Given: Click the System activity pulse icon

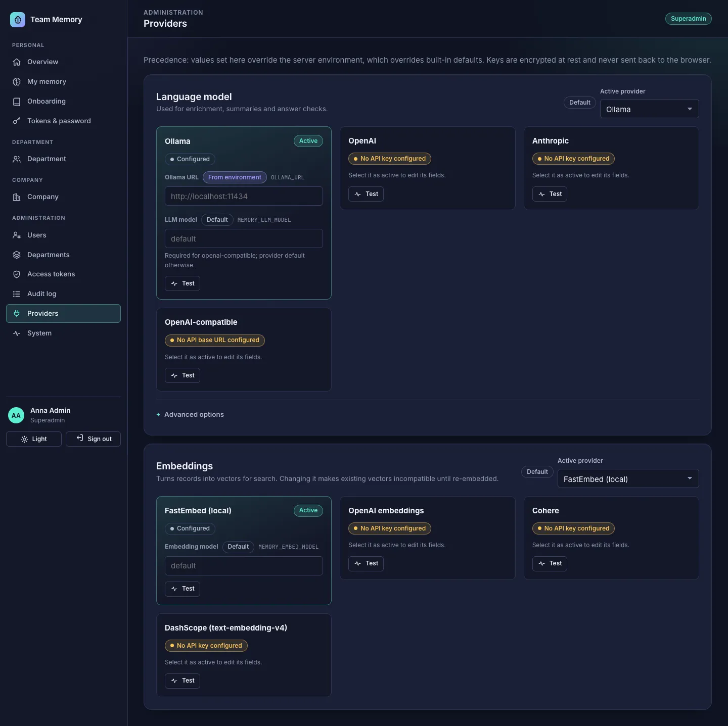Looking at the screenshot, I should point(17,333).
